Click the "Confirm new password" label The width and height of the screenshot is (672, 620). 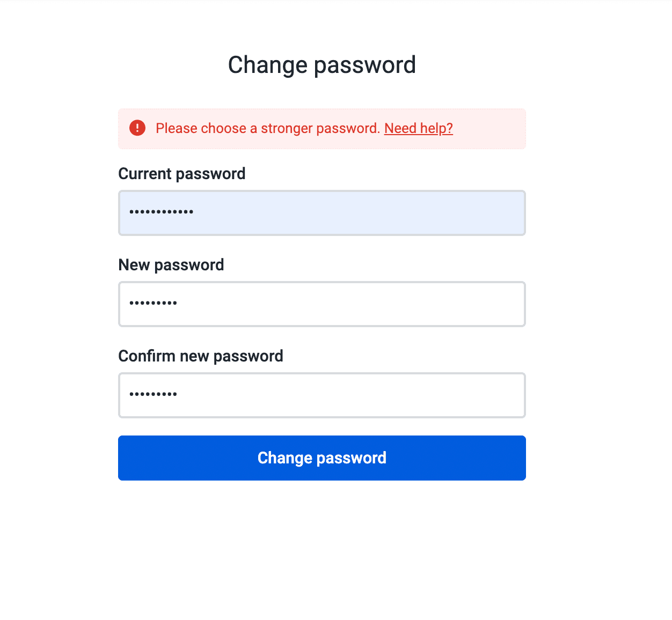pyautogui.click(x=200, y=356)
